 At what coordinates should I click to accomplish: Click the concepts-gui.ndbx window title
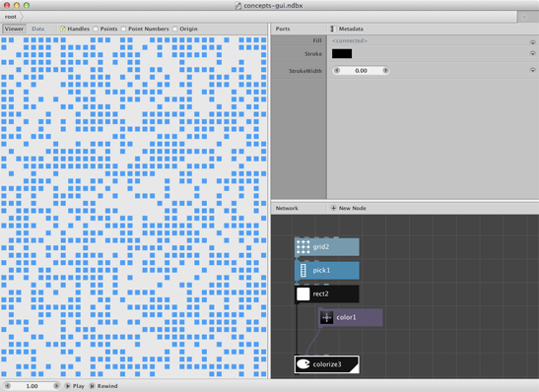273,6
